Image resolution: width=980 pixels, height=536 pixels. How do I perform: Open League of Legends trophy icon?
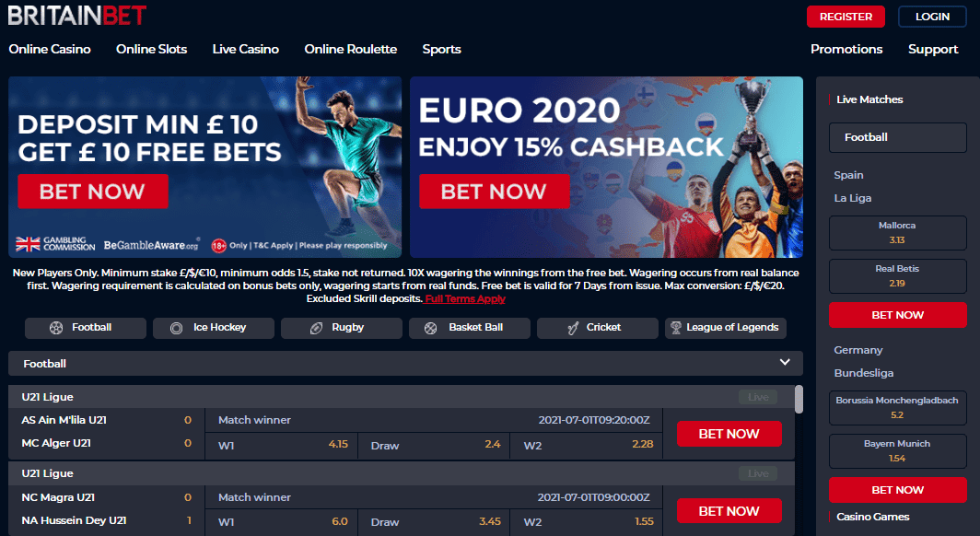point(676,327)
